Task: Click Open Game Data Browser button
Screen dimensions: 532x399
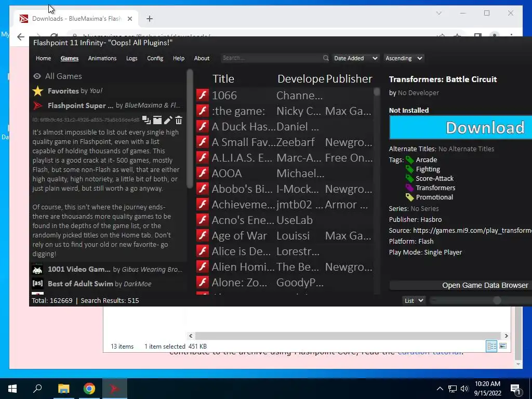Action: pos(460,285)
